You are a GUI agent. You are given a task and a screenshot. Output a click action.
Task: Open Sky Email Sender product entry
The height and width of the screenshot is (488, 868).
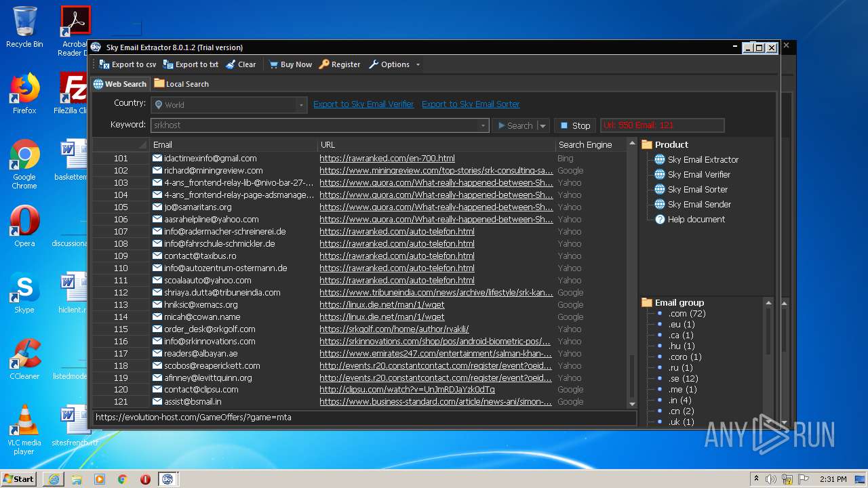coord(692,205)
